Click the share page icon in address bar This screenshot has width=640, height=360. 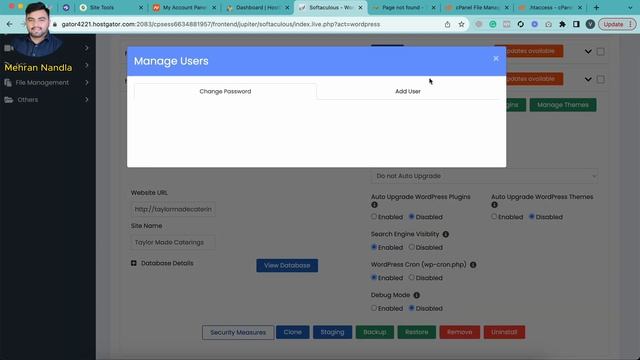click(447, 24)
